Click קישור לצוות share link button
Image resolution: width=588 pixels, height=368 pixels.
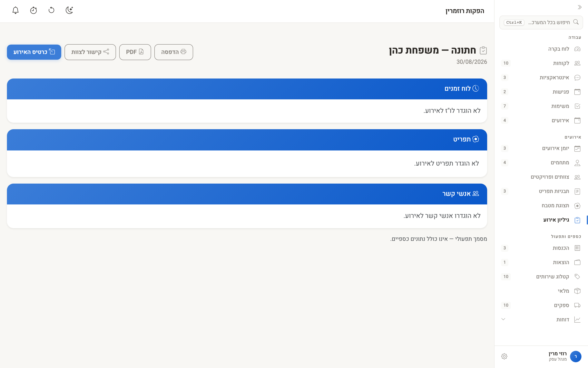[90, 52]
